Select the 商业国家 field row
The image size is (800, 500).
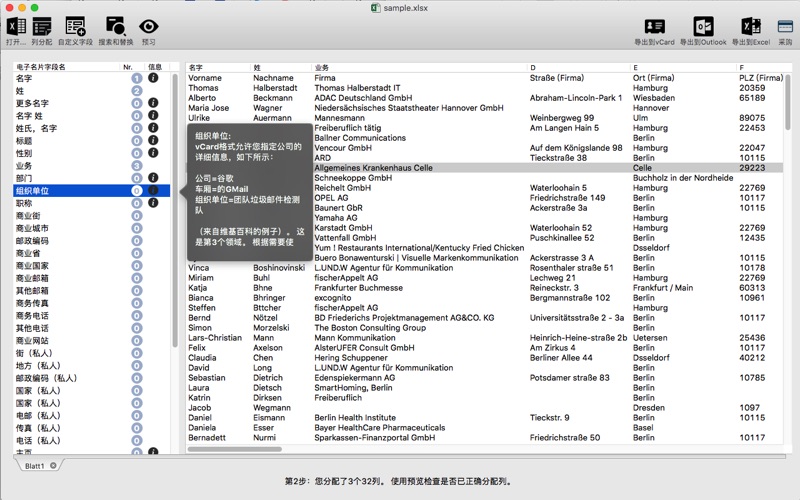pyautogui.click(x=92, y=266)
